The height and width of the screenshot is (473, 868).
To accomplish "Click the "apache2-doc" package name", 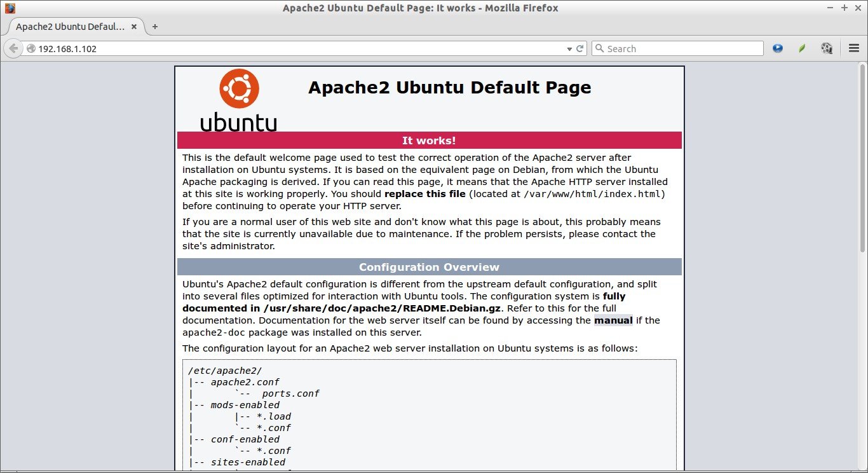I will coord(214,332).
